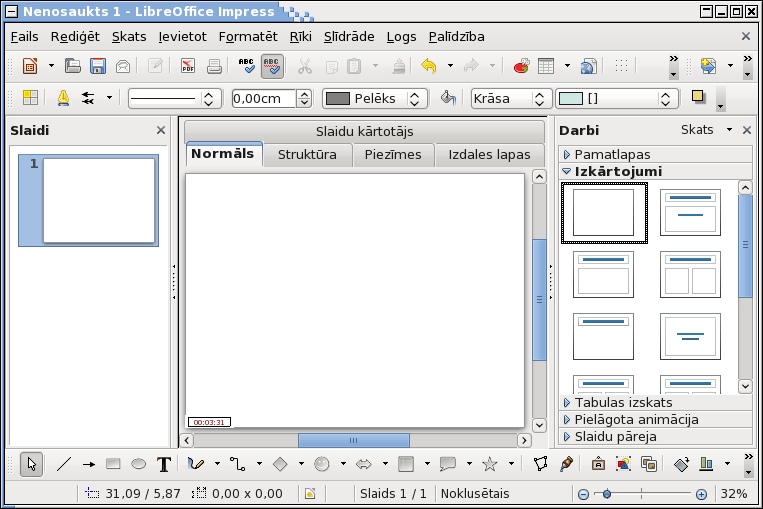Open the Formatēt menu
763x509 pixels.
pyautogui.click(x=248, y=37)
